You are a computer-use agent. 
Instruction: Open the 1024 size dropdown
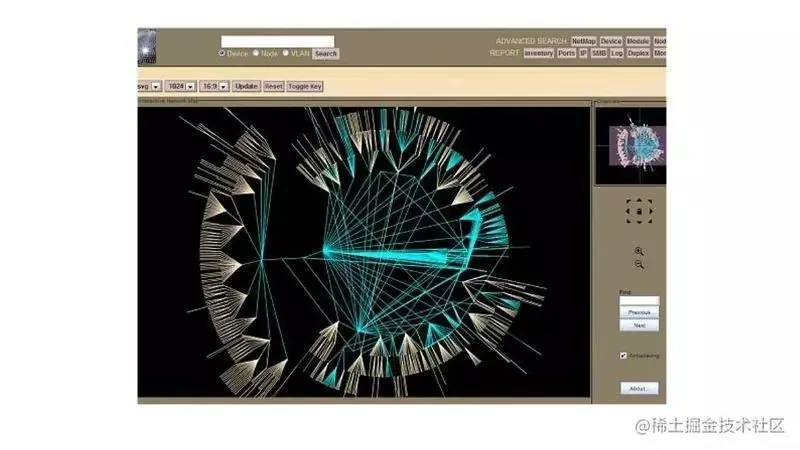click(181, 87)
